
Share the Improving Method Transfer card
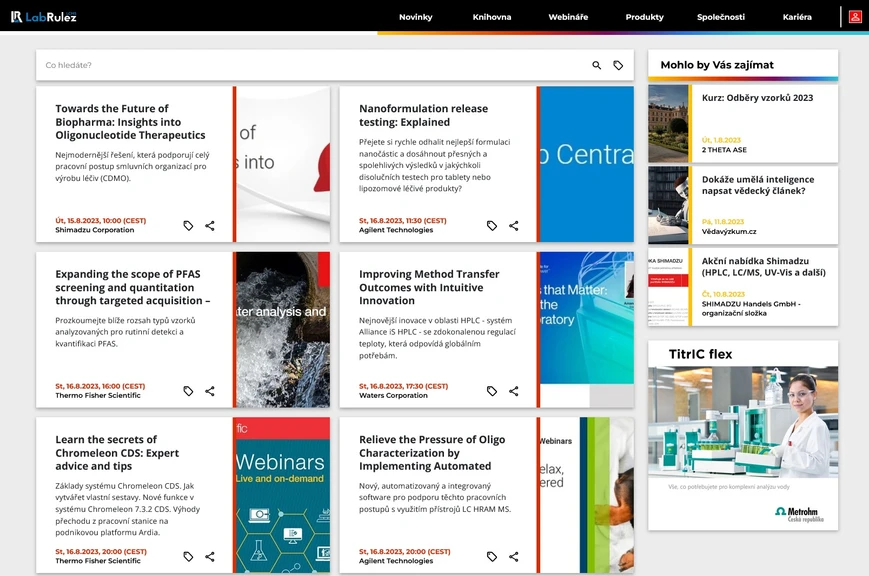(514, 391)
